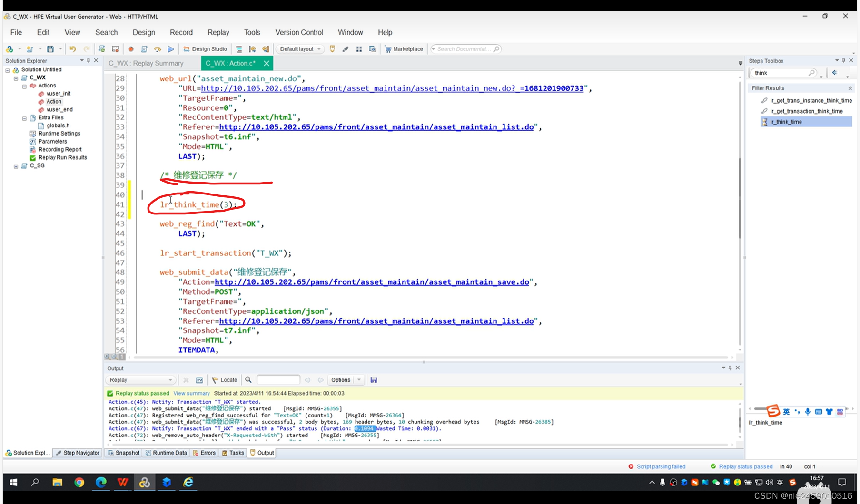Collapse the Actions folder node
The width and height of the screenshot is (860, 504).
click(24, 87)
